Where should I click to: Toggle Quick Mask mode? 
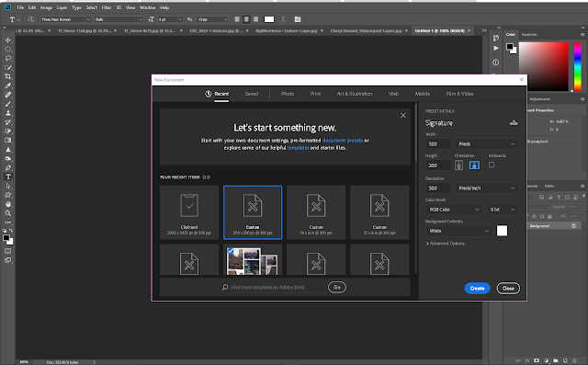click(x=8, y=251)
